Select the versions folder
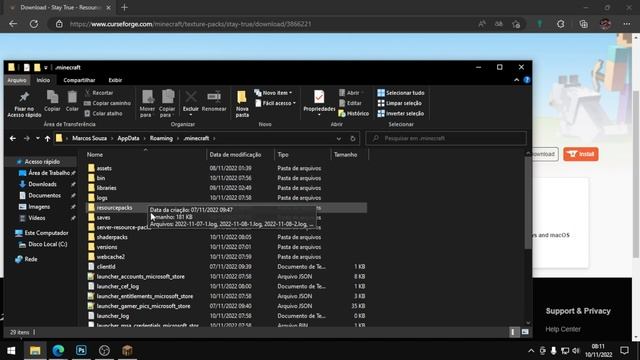This screenshot has height=360, width=640. 107,247
